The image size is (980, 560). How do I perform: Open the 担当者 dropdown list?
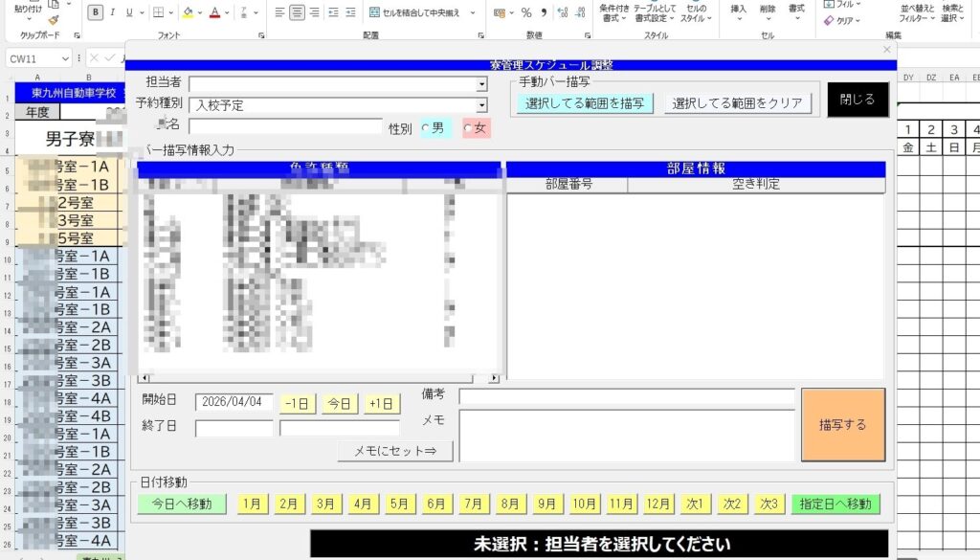(482, 84)
